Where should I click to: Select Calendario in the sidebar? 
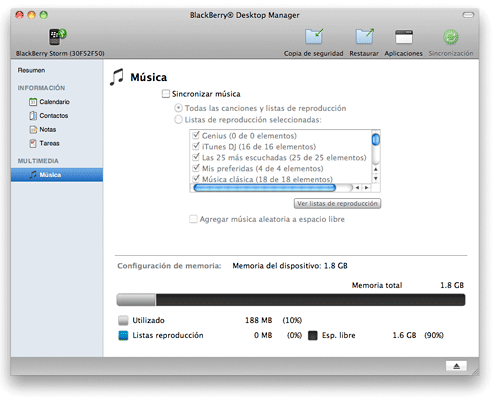(x=54, y=102)
